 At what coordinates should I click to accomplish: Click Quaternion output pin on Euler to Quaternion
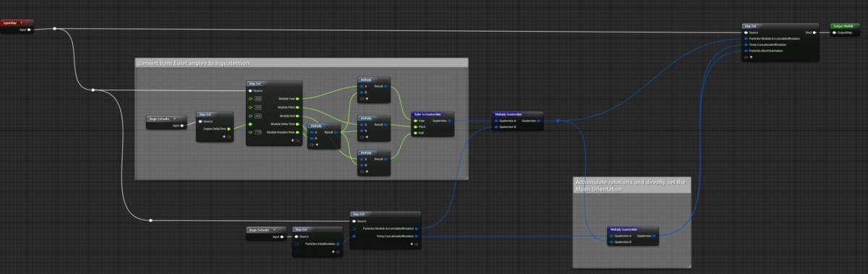(449, 121)
